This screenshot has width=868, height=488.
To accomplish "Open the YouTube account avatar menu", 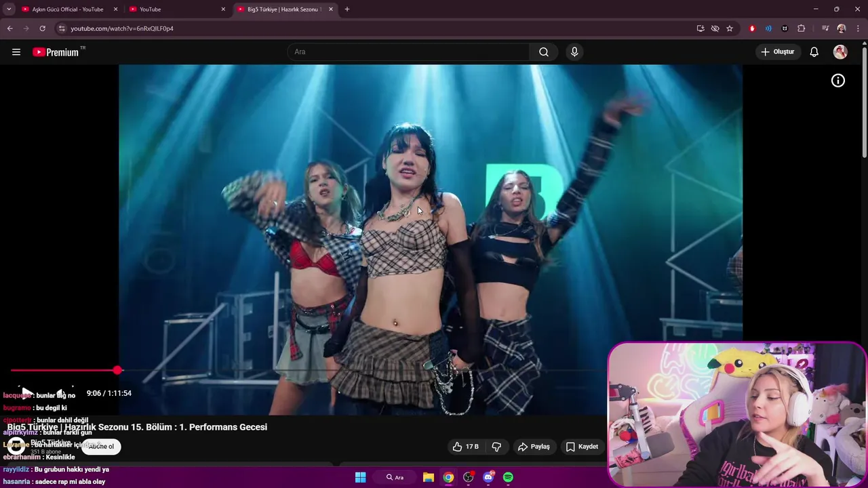I will [x=840, y=52].
